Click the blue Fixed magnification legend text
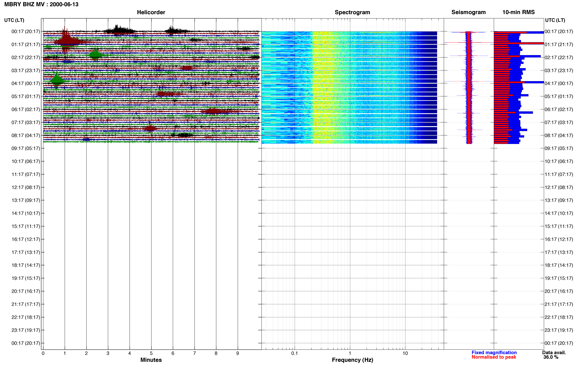Image resolution: width=588 pixels, height=368 pixels. pos(494,352)
